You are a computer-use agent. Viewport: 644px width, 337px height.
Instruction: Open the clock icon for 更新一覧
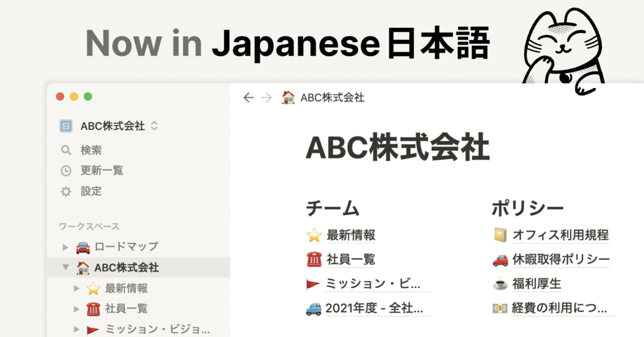point(66,171)
